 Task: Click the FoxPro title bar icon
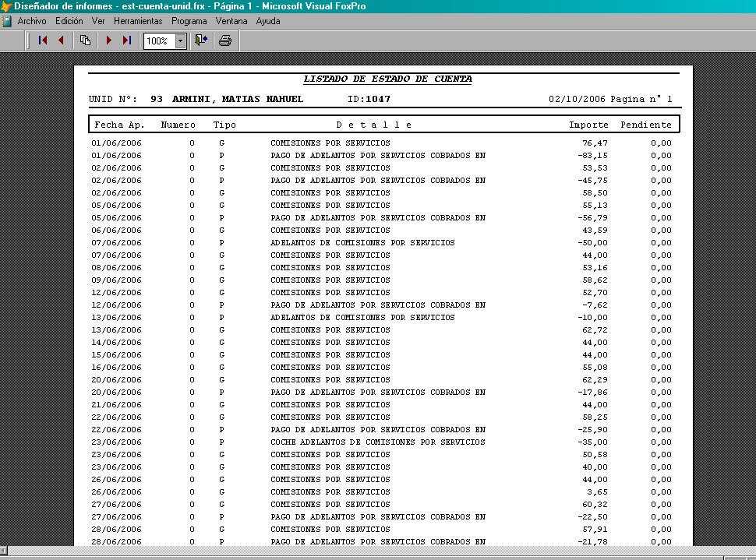(5, 5)
